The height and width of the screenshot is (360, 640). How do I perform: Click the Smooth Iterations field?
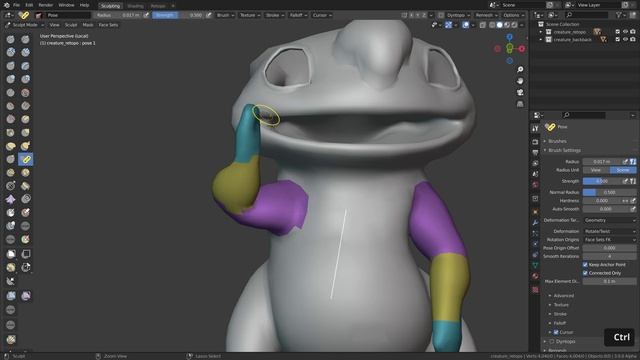[609, 256]
